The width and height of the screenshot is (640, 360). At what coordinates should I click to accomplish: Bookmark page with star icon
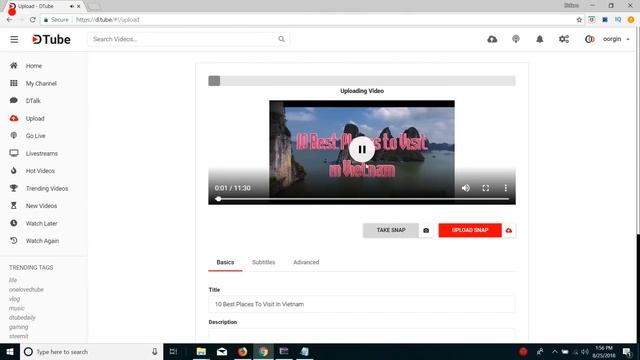tap(579, 20)
